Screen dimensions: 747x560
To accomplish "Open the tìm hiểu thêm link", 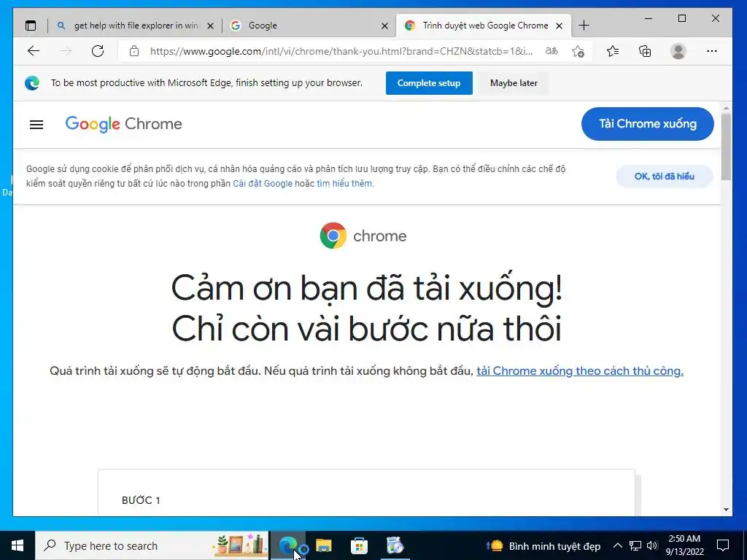I will 344,183.
